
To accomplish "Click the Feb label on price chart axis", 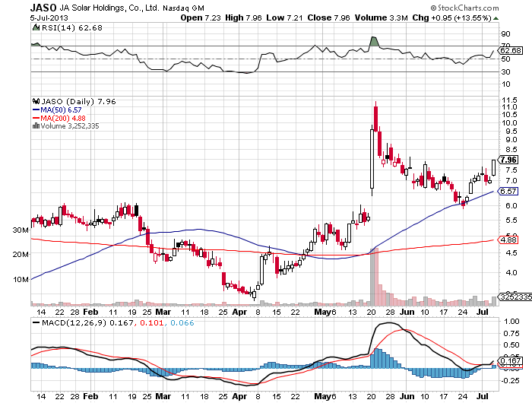I will 90,312.
